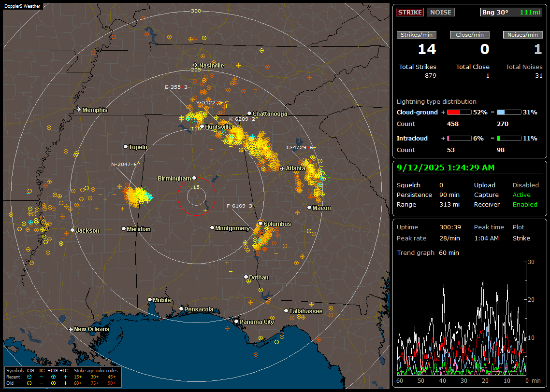The width and height of the screenshot is (550, 392).
Task: Click the Panama City dot marker
Action: (236, 321)
